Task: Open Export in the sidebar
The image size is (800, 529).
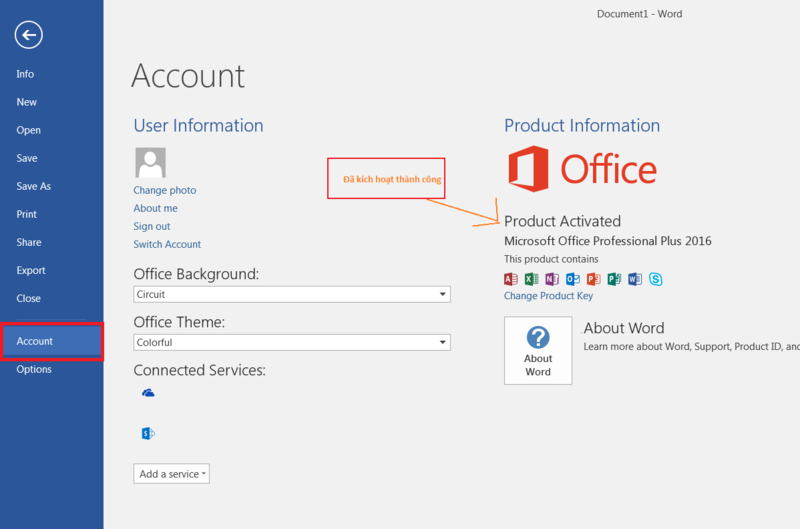Action: click(x=31, y=270)
